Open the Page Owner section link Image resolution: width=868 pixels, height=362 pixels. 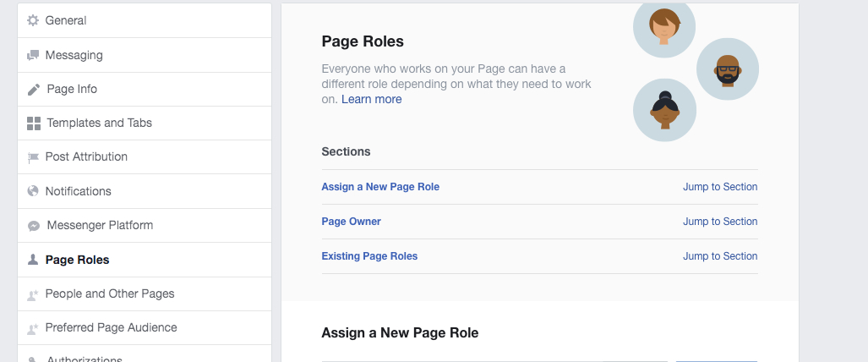(351, 222)
